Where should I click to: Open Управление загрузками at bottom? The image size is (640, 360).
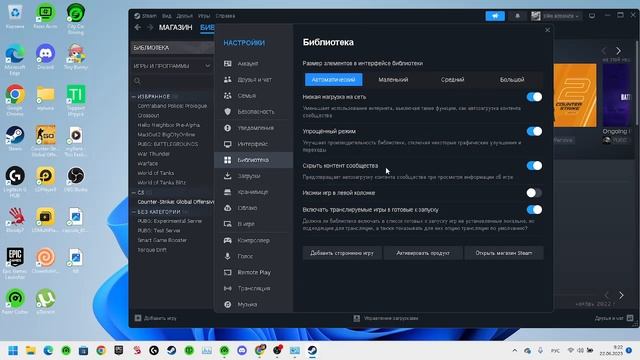tap(386, 318)
